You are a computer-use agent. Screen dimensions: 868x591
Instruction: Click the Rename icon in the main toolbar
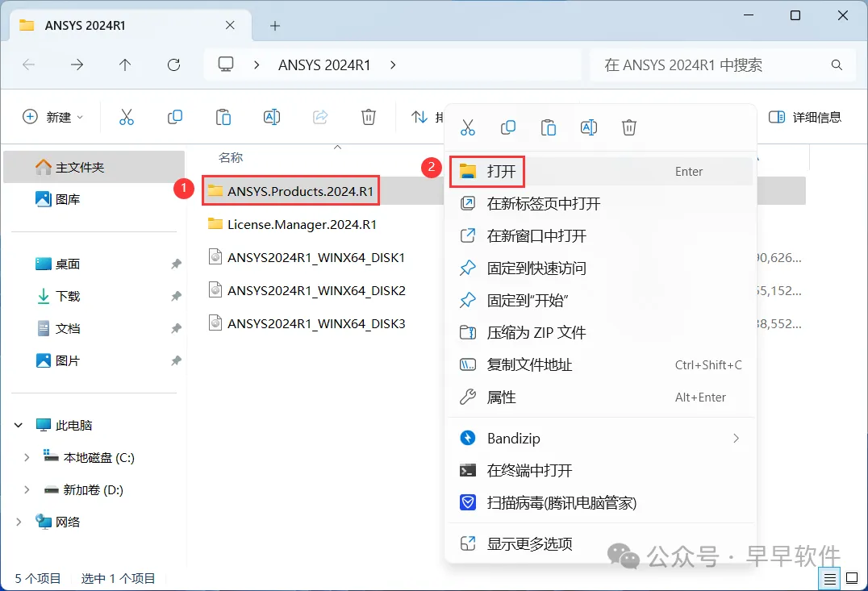coord(272,117)
